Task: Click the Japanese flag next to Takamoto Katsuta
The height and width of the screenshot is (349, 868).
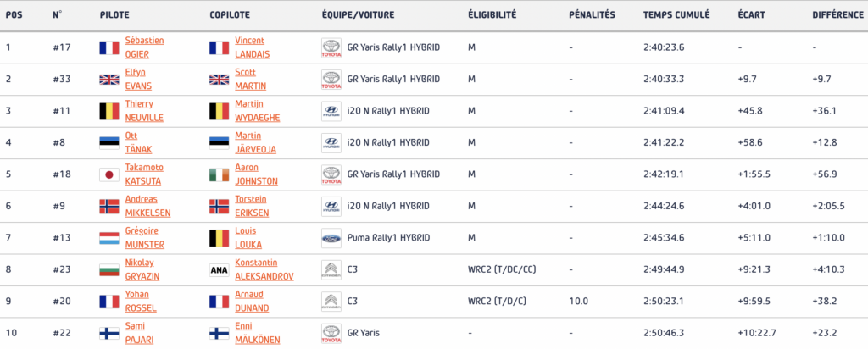Action: [109, 174]
